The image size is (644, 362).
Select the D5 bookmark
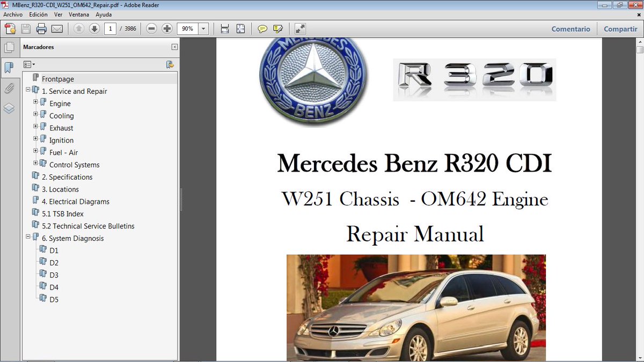[54, 300]
